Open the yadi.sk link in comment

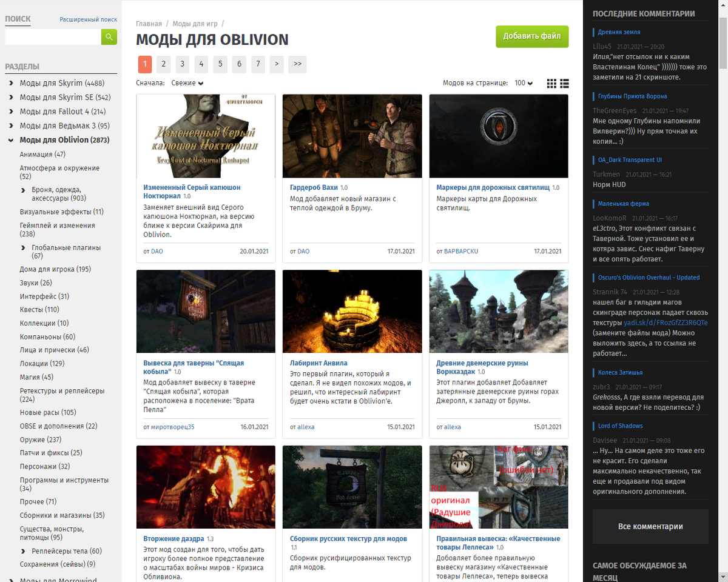(x=666, y=323)
